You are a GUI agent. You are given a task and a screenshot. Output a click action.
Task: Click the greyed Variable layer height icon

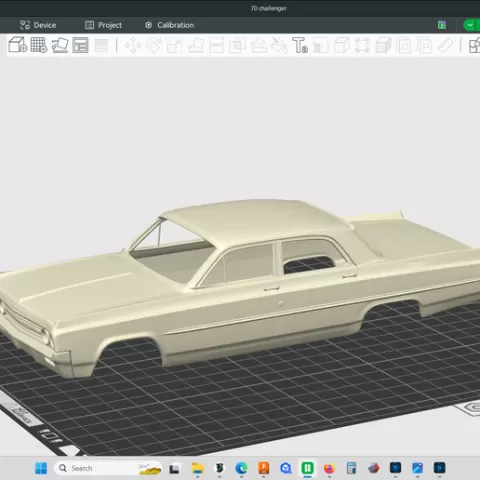tap(101, 45)
